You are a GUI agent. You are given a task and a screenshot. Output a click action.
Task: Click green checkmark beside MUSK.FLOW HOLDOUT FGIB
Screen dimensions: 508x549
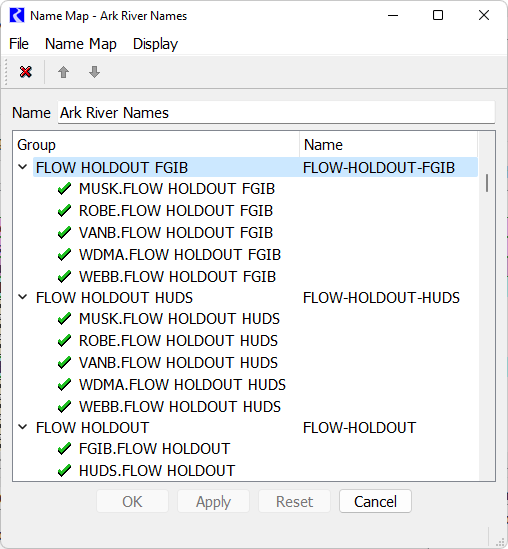[64, 189]
